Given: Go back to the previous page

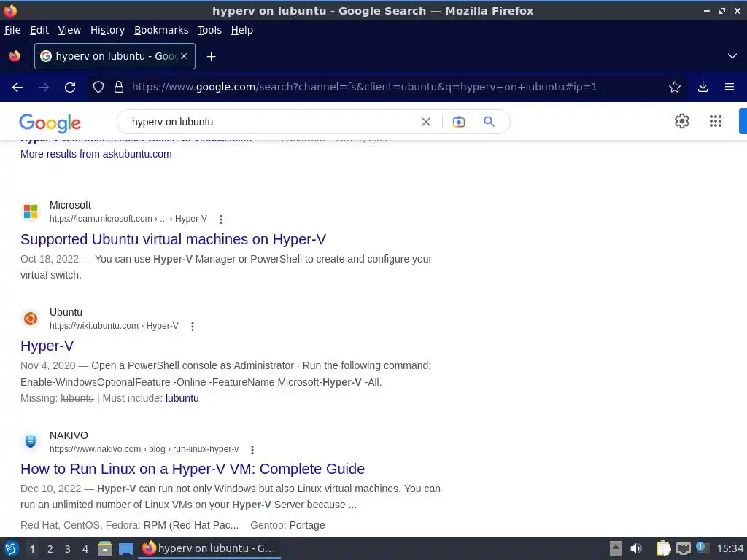Looking at the screenshot, I should pos(18,87).
